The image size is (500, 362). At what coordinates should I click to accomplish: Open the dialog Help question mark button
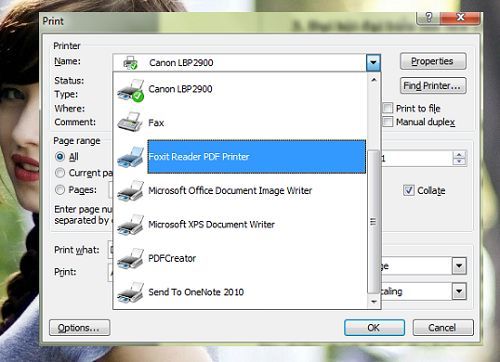pyautogui.click(x=428, y=18)
